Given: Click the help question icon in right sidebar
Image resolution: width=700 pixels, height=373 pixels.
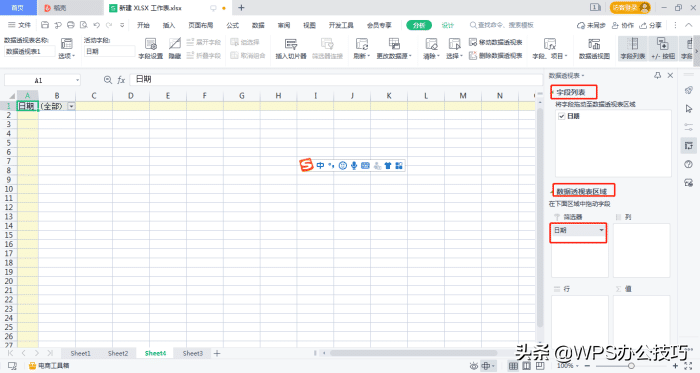Looking at the screenshot, I should 688,164.
